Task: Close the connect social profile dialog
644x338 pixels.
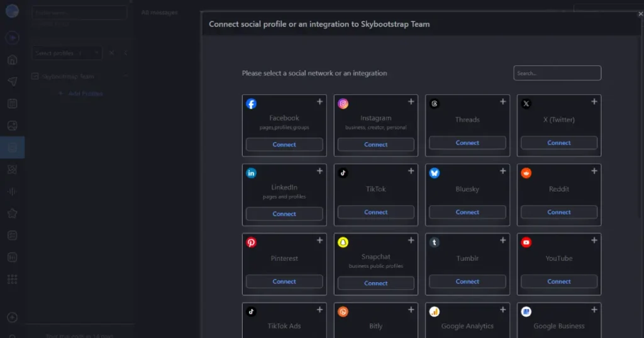Action: click(640, 14)
